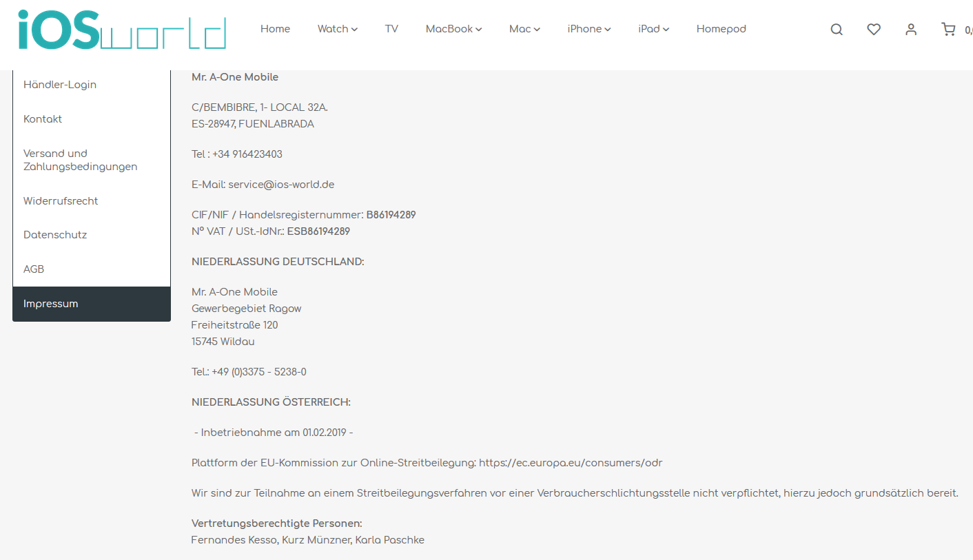Viewport: 973px width, 560px height.
Task: Click the Handelsregisternummer B86194289
Action: click(x=391, y=215)
